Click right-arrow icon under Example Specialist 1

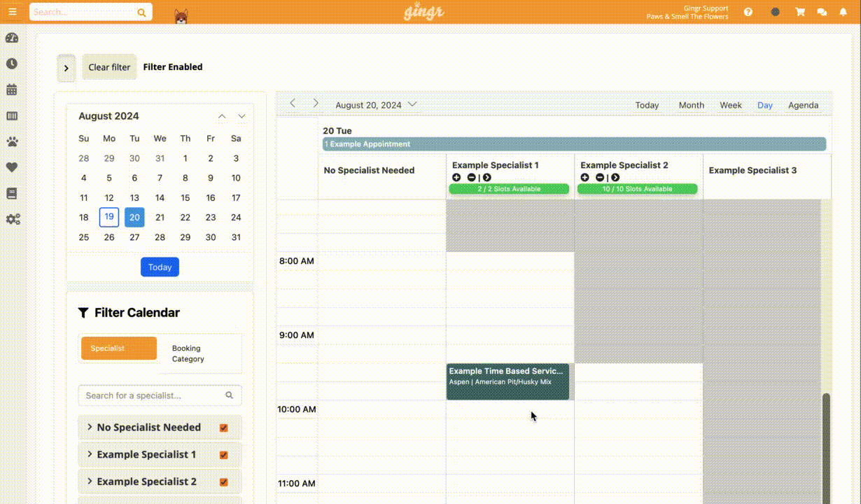coord(487,178)
